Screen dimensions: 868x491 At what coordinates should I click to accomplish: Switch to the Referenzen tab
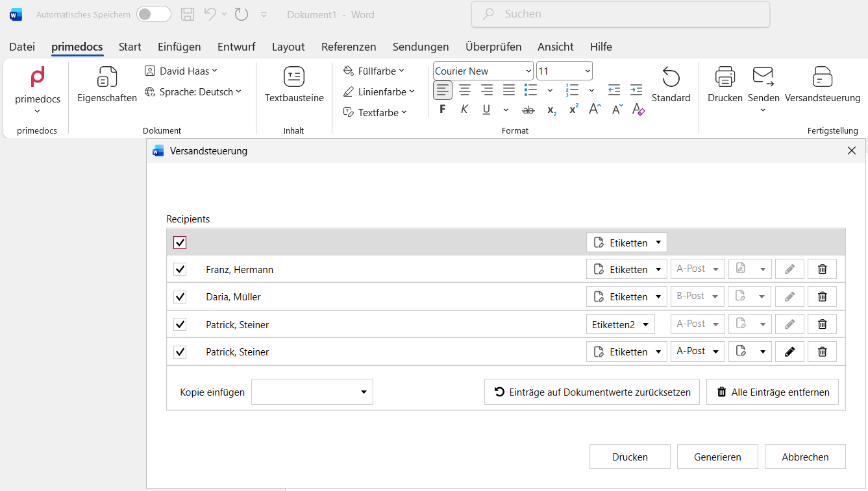point(349,47)
